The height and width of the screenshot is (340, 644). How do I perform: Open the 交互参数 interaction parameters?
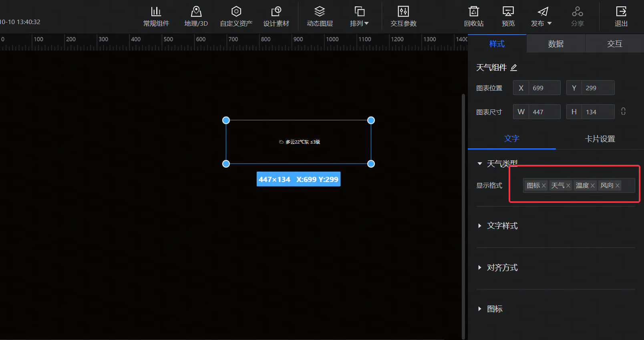[403, 16]
